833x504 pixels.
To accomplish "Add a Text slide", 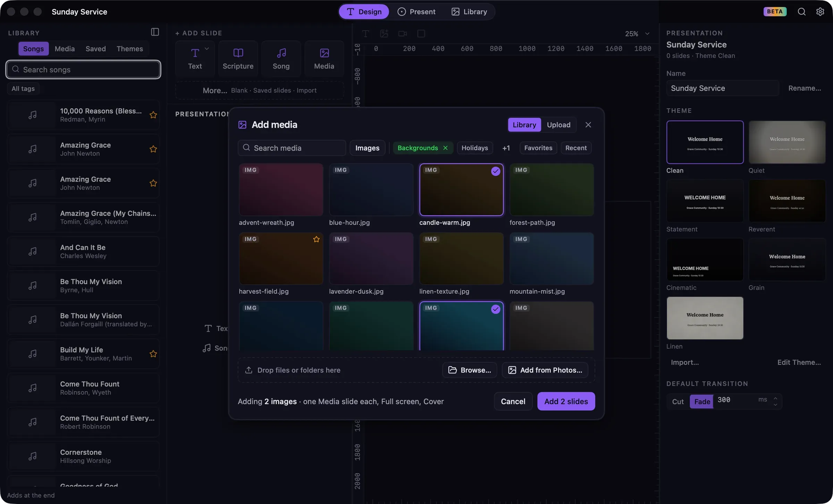I will [195, 58].
